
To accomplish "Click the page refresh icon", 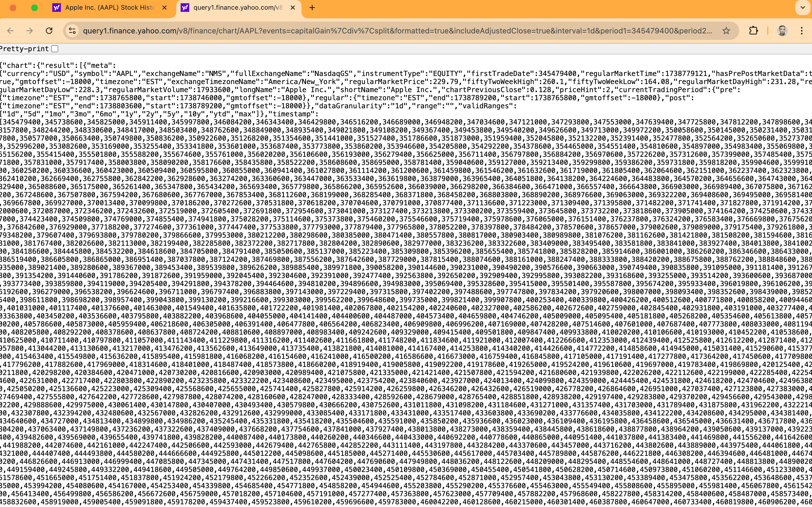I will (x=50, y=30).
